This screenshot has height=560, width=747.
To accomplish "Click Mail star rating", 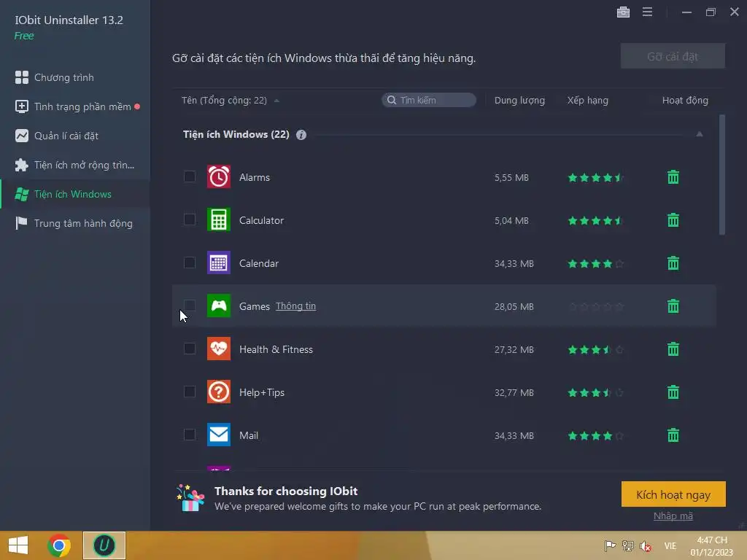I will click(x=595, y=436).
